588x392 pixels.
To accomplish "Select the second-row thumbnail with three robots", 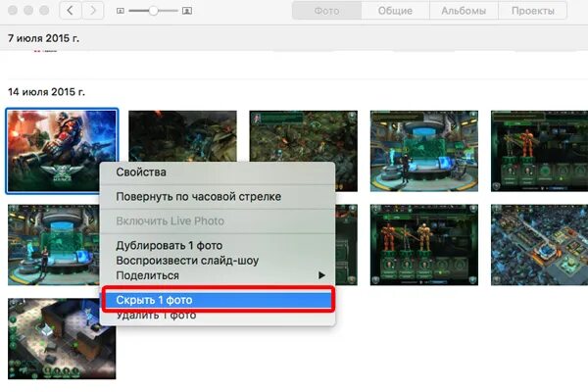I will point(424,245).
